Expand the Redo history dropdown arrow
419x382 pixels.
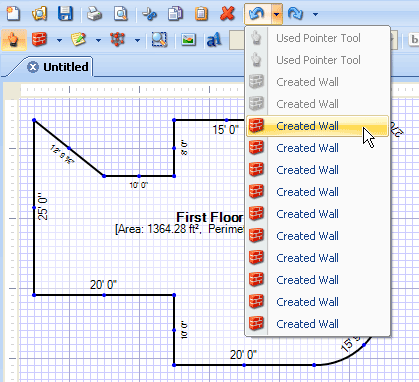pos(315,14)
